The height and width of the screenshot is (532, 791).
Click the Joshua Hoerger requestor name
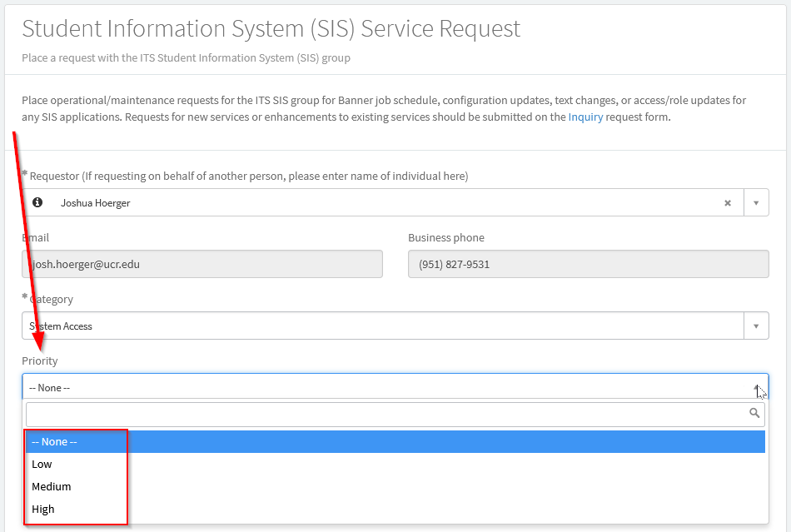95,203
